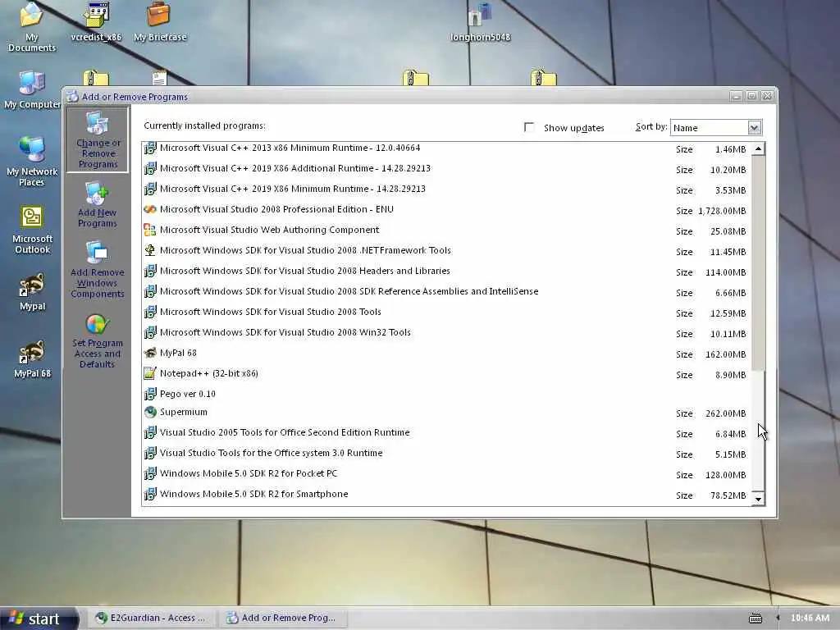Select Microsoft Windows SDK for Visual Studio 2008 Tools
Viewport: 840px width, 630px height.
pyautogui.click(x=445, y=313)
